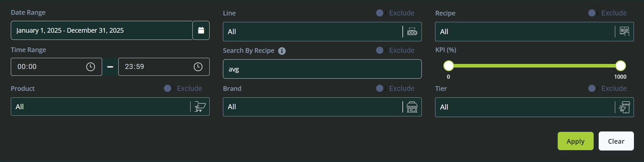Open the Line dropdown showing All
This screenshot has height=162, width=644.
click(313, 32)
